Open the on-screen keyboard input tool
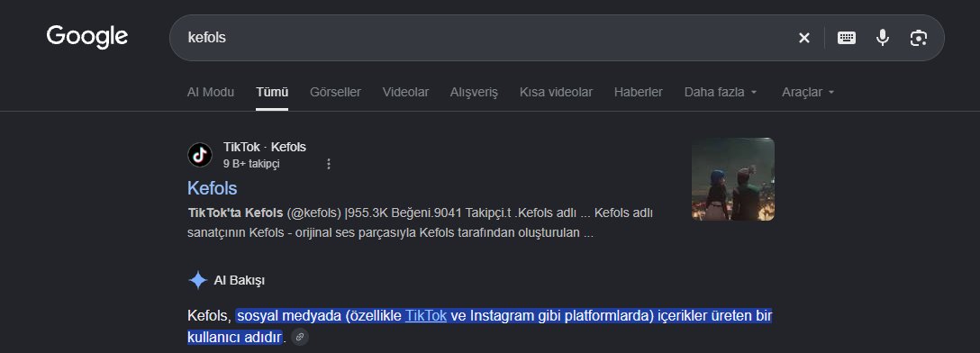Viewport: 980px width, 353px height. coord(847,38)
